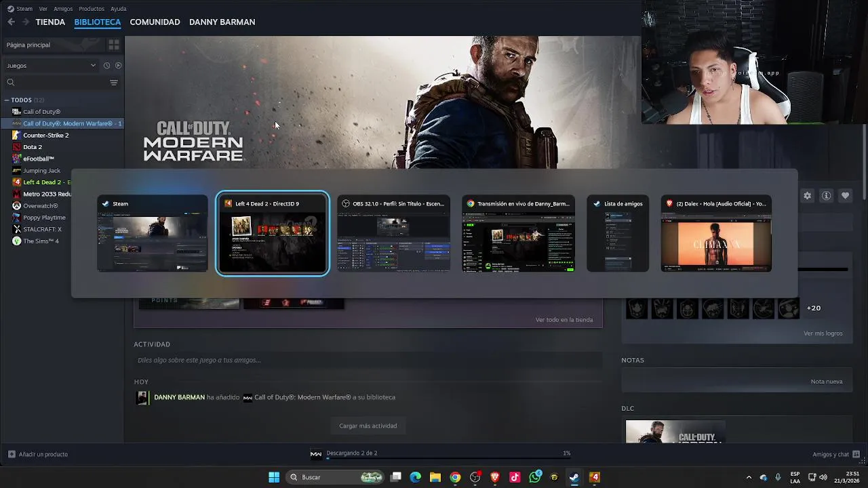
Task: Open the DANNY BARMAN profile tab
Action: tap(222, 22)
